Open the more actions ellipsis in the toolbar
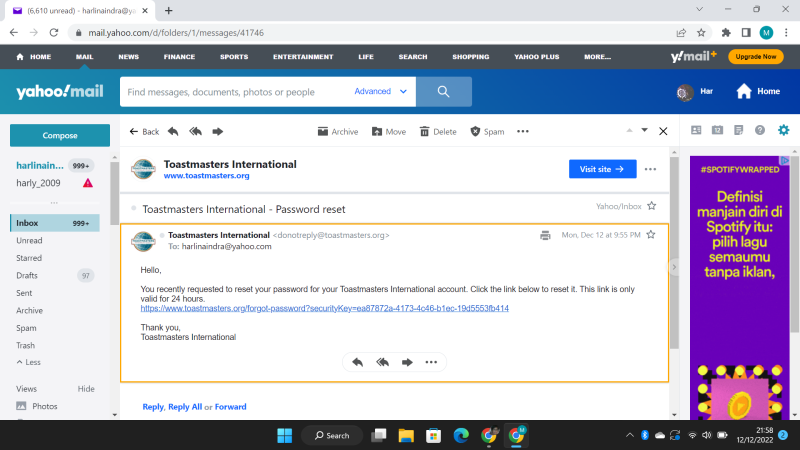 [522, 132]
